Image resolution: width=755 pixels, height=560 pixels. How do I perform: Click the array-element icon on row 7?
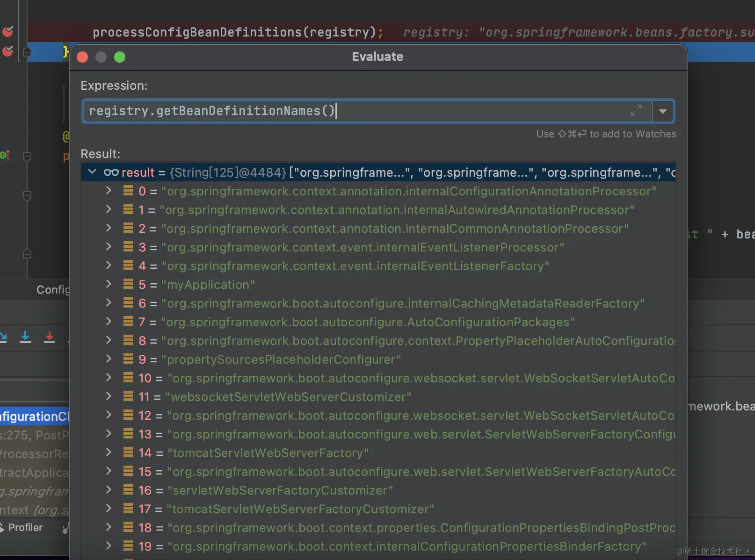pyautogui.click(x=128, y=322)
